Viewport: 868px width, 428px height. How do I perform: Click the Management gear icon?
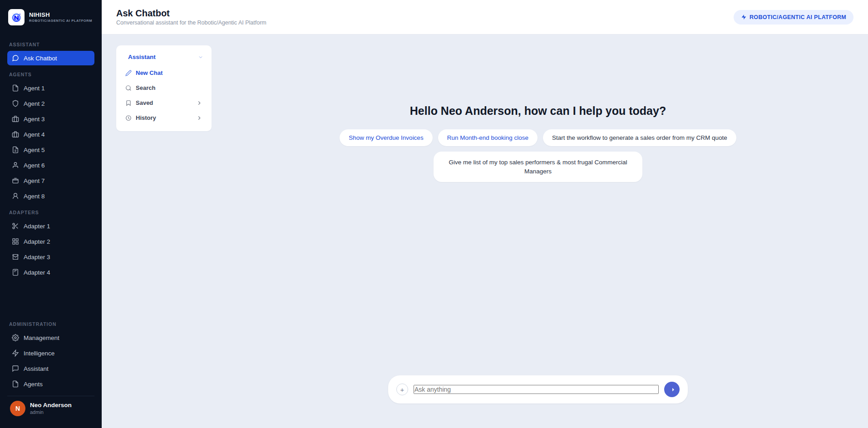[x=15, y=338]
